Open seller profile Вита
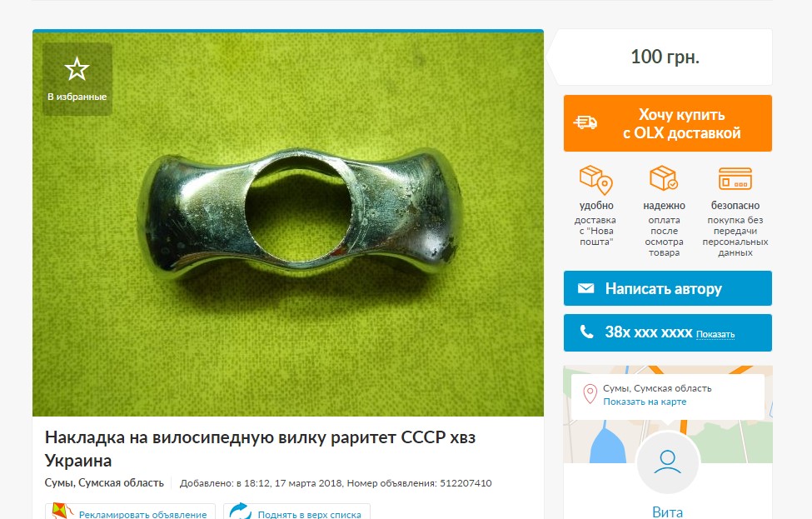 click(667, 512)
